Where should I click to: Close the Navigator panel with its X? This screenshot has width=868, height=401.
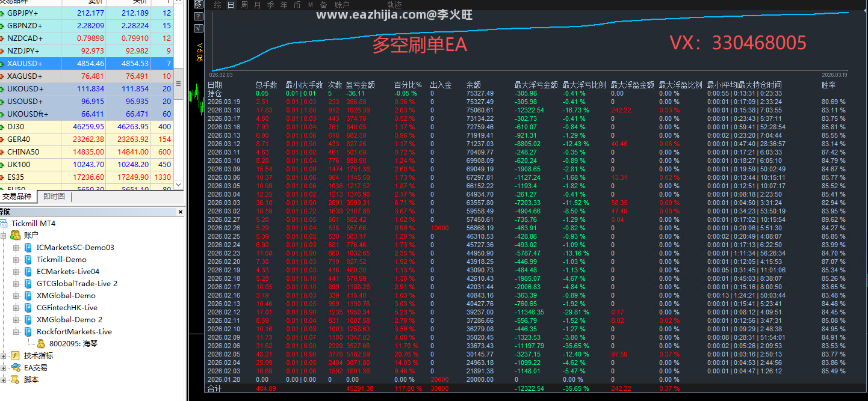click(180, 212)
